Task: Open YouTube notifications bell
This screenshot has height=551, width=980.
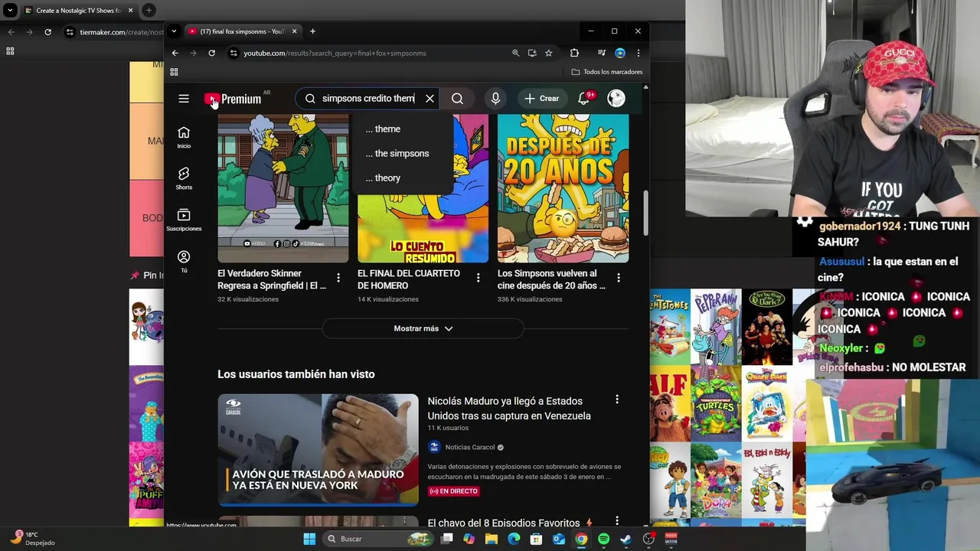Action: (583, 99)
